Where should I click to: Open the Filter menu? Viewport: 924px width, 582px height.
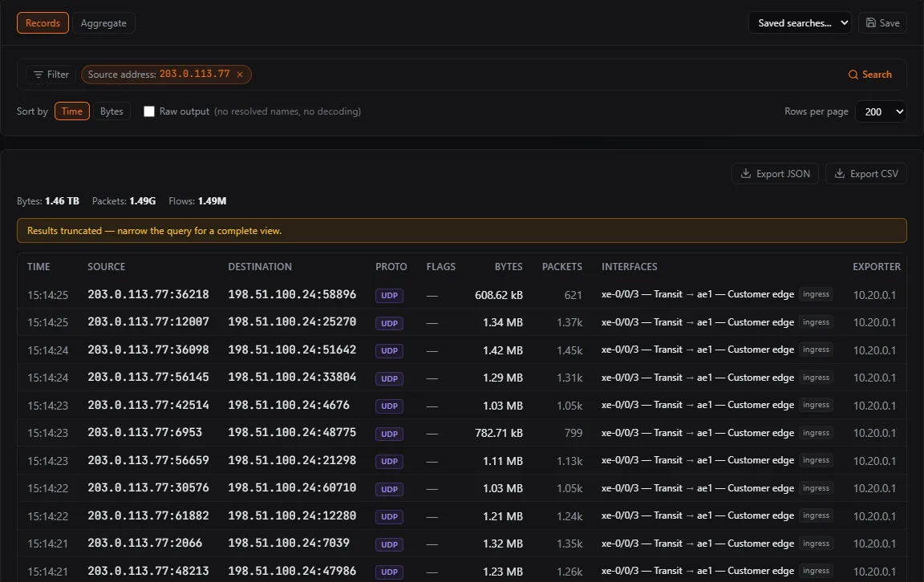click(x=51, y=75)
